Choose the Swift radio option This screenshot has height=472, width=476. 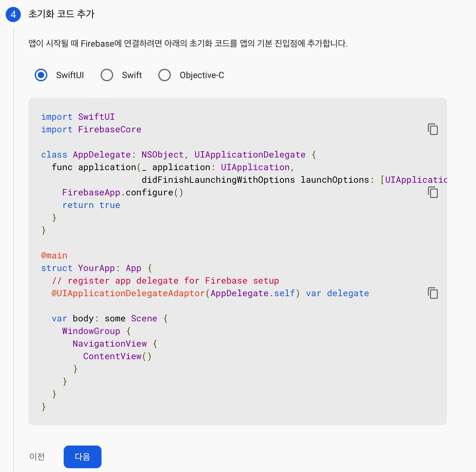point(107,75)
